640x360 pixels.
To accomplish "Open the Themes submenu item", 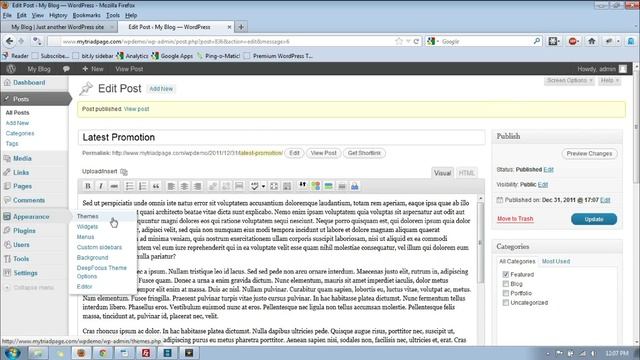I will (x=87, y=216).
